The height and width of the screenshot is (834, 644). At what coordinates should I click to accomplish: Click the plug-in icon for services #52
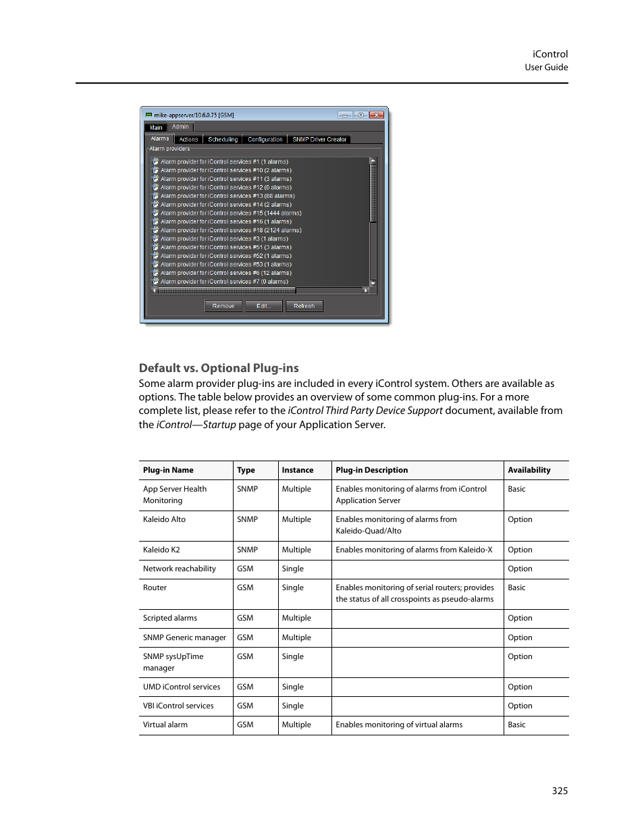click(x=155, y=256)
